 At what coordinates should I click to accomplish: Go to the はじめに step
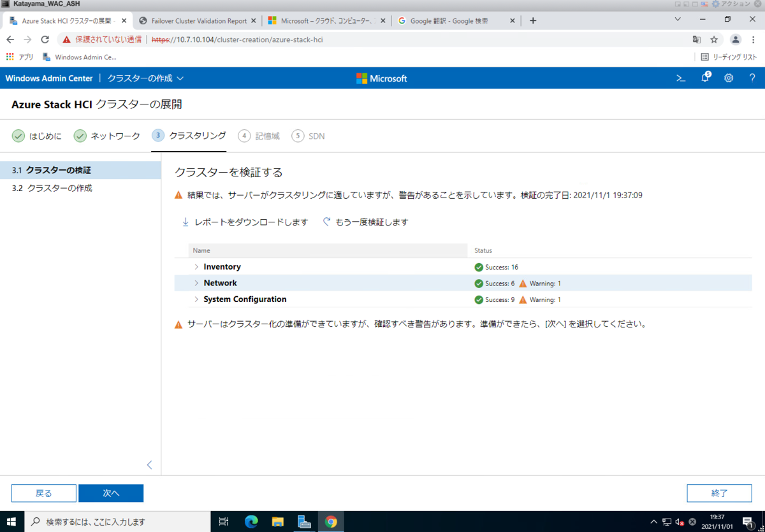[x=37, y=136]
